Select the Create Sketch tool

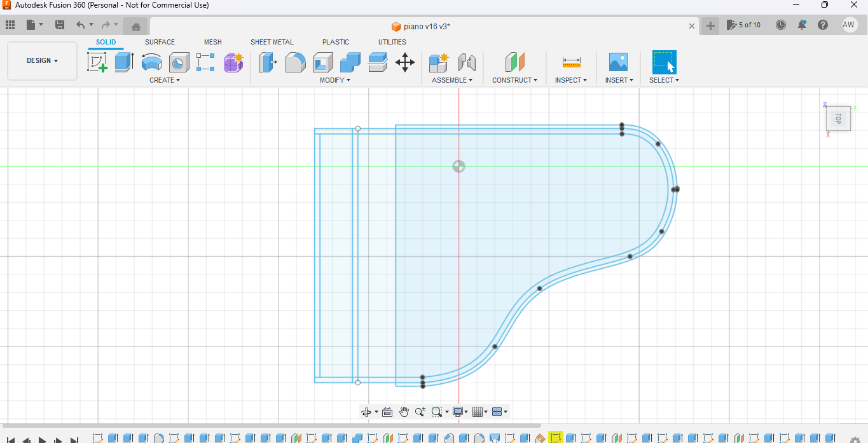coord(97,62)
